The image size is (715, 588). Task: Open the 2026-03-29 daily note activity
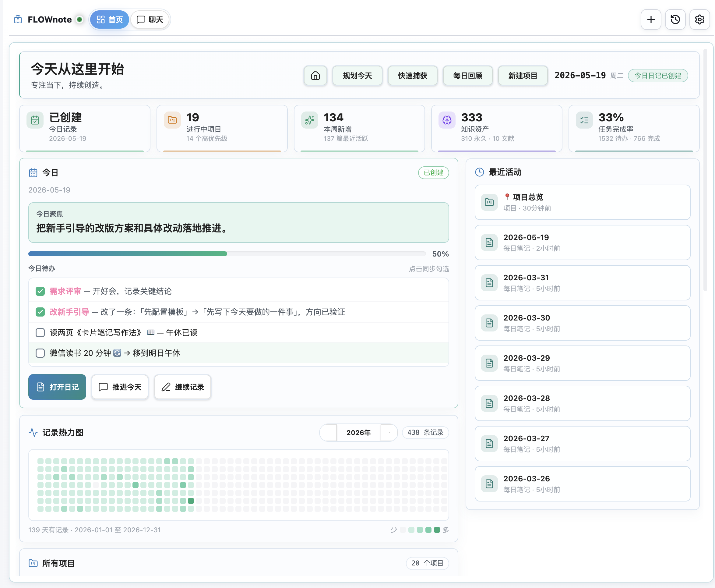pos(582,363)
